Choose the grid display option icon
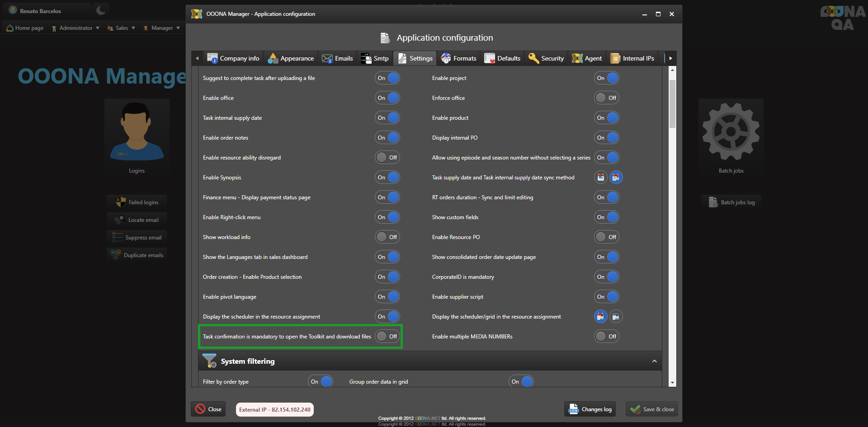Viewport: 868px width, 427px height. click(616, 317)
